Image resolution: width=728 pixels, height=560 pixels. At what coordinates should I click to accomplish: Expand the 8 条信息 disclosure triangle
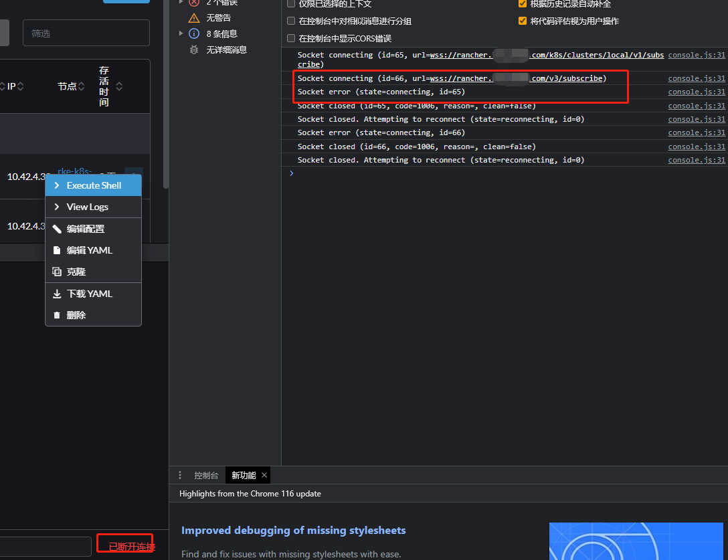[181, 33]
